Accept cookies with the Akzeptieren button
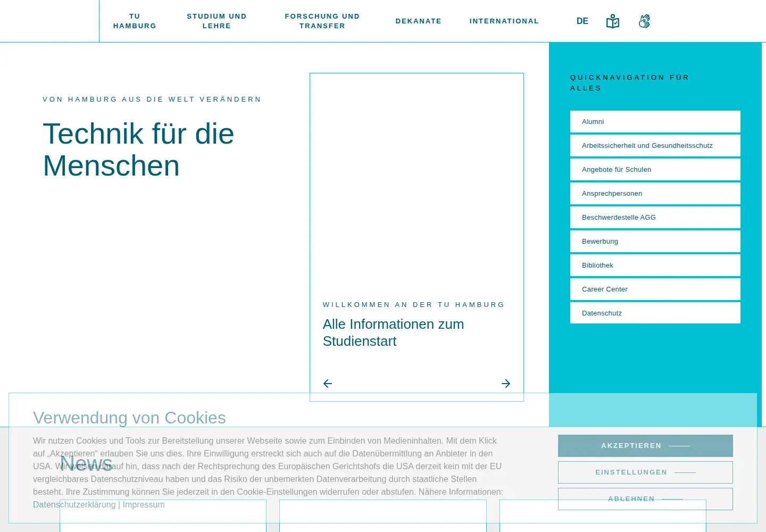The image size is (766, 532). pos(645,446)
